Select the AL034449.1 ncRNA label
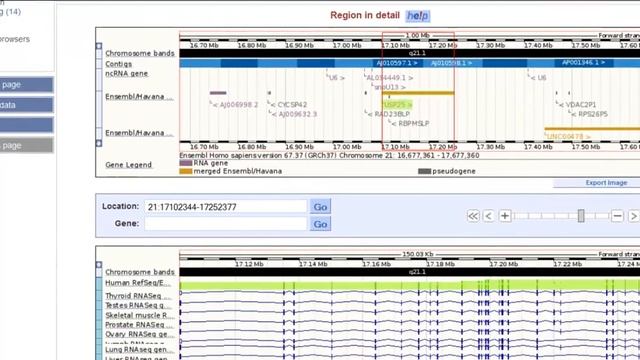Viewport: 640px width, 360px height. tap(389, 78)
